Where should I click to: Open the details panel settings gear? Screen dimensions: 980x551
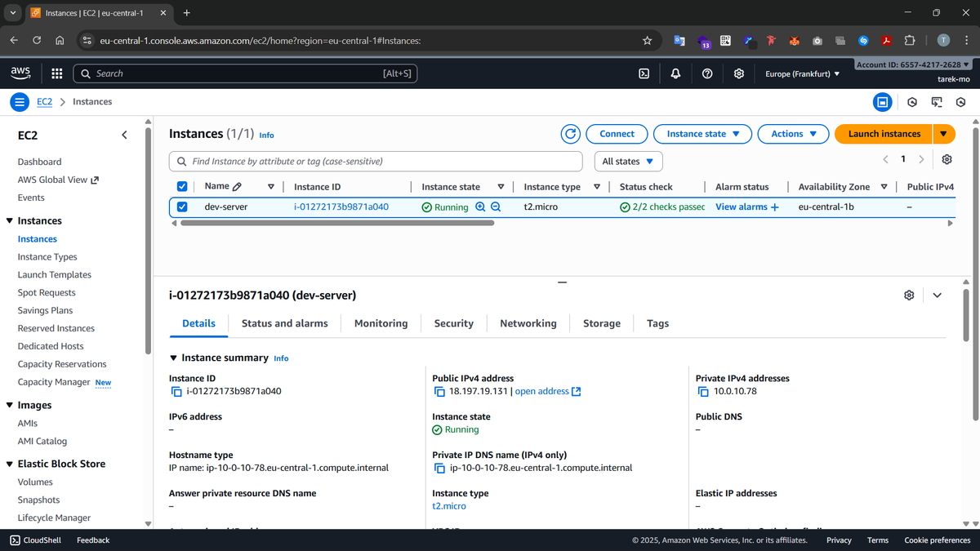(x=909, y=295)
